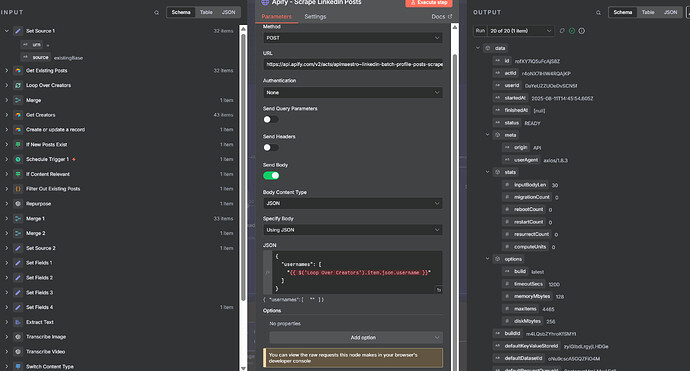Open the Parameters tab of the node

coord(276,17)
